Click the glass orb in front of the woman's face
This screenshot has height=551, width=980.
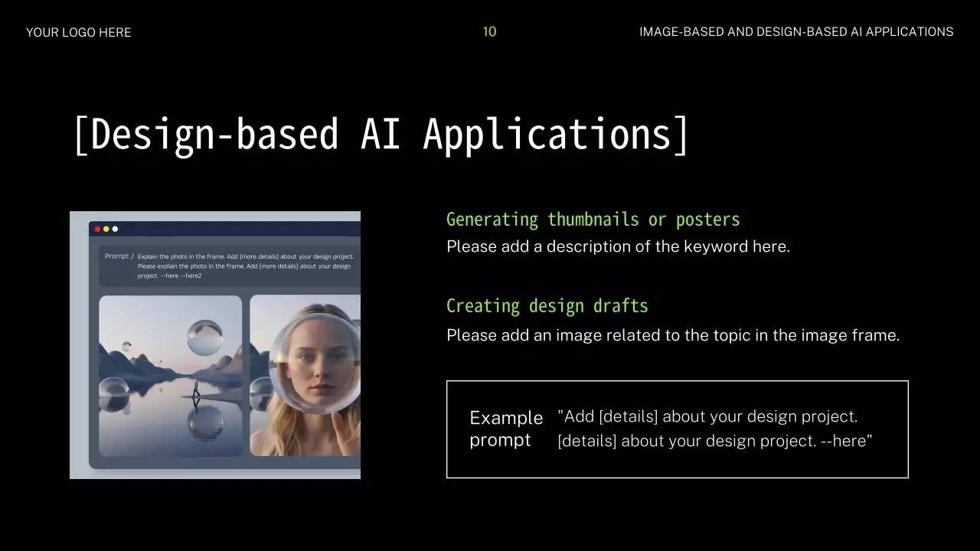(314, 363)
